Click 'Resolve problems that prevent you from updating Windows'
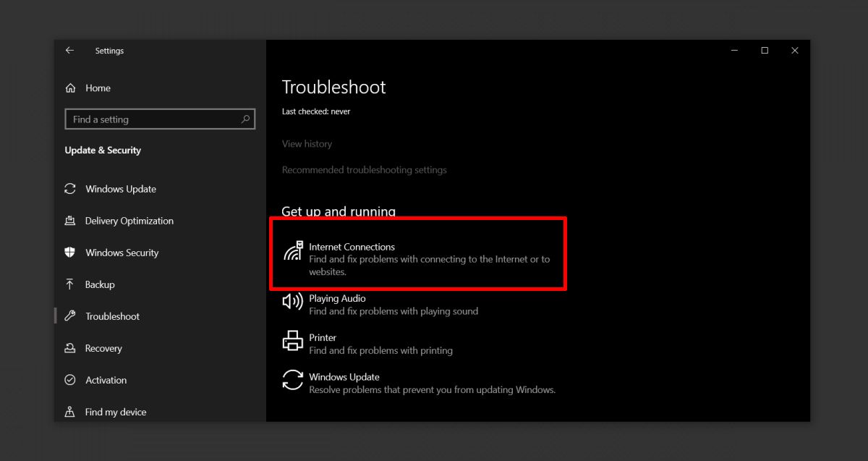This screenshot has width=868, height=461. (432, 390)
